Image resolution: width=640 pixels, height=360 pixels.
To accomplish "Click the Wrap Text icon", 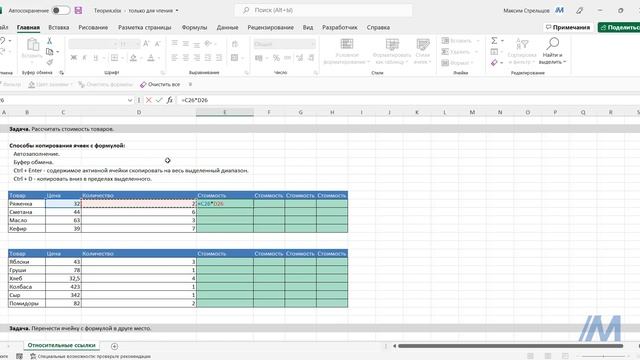I will pos(235,44).
